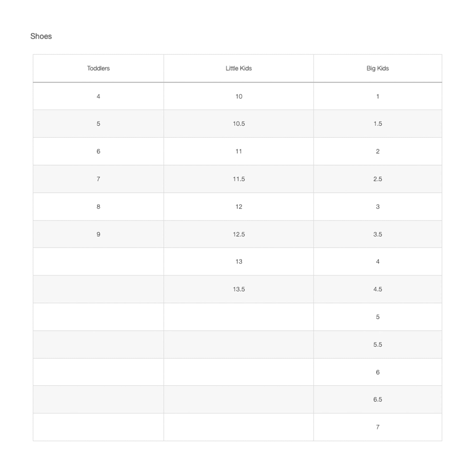
Task: Select the 6.5 size cell
Action: tap(377, 399)
